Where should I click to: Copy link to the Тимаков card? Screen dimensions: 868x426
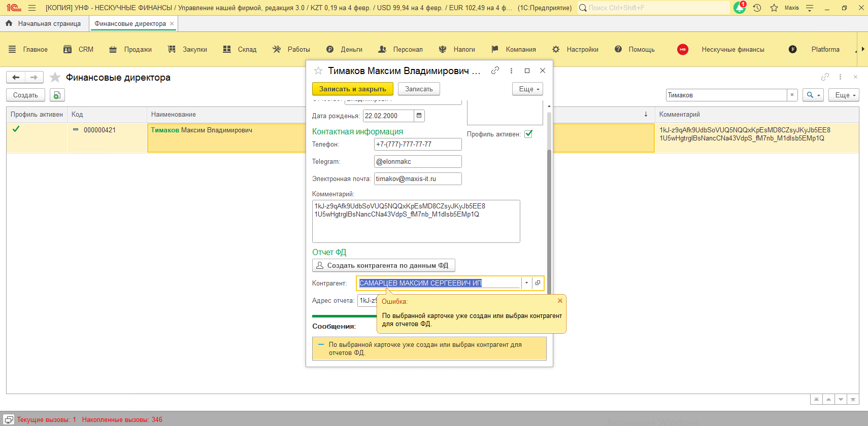tap(495, 71)
